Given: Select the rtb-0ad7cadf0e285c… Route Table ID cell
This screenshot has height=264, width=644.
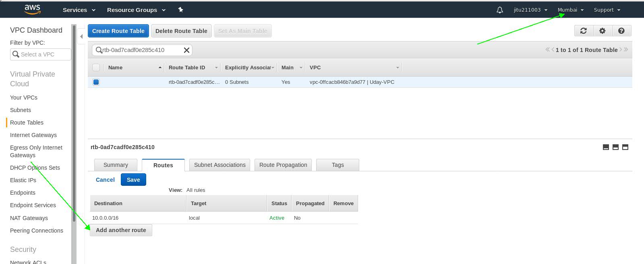Looking at the screenshot, I should [x=194, y=82].
